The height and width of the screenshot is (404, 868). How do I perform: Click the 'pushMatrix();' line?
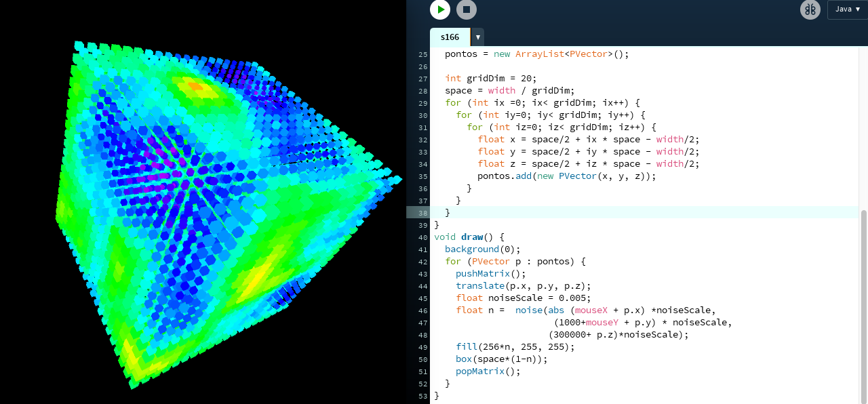coord(491,274)
